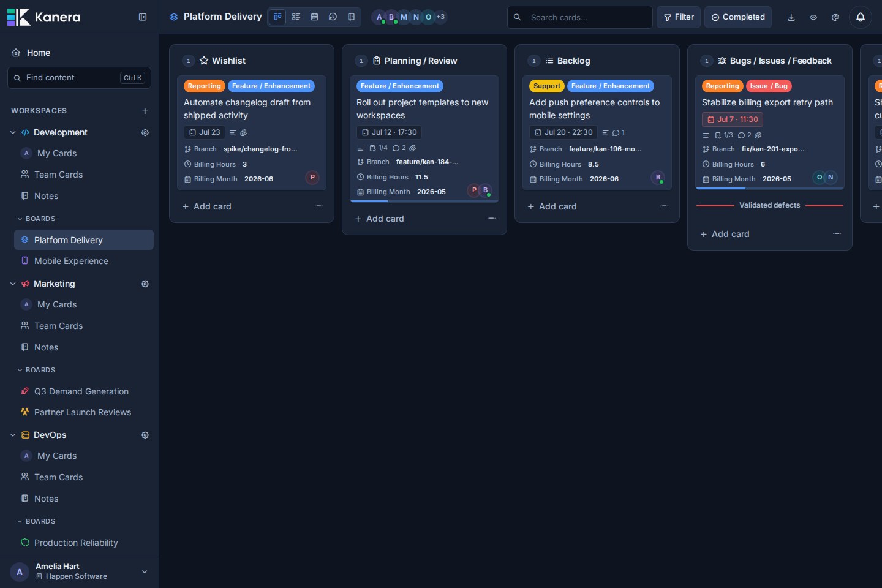Click the Support label on Backlog card
The width and height of the screenshot is (882, 588).
[x=547, y=86]
